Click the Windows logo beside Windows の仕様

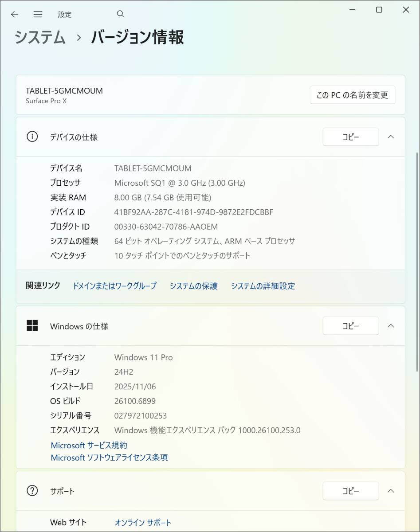[32, 325]
